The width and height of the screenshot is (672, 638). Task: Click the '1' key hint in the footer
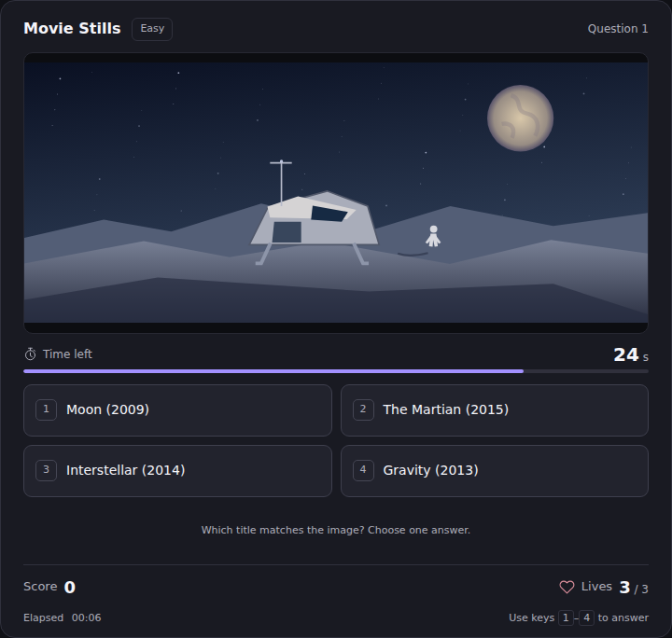click(566, 617)
